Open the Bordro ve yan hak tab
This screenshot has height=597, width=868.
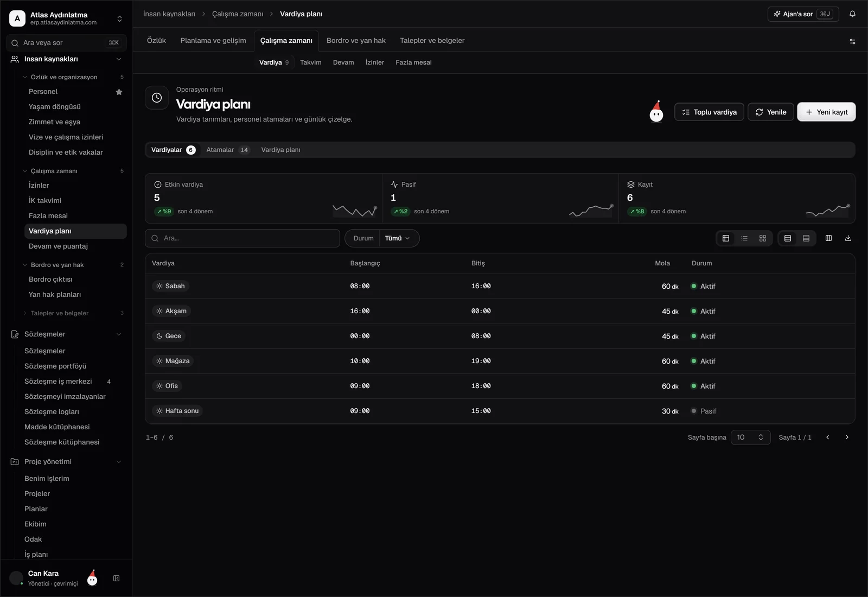point(356,41)
